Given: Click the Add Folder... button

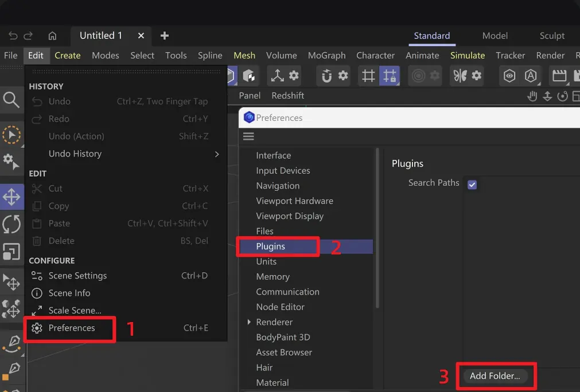Looking at the screenshot, I should click(x=495, y=376).
